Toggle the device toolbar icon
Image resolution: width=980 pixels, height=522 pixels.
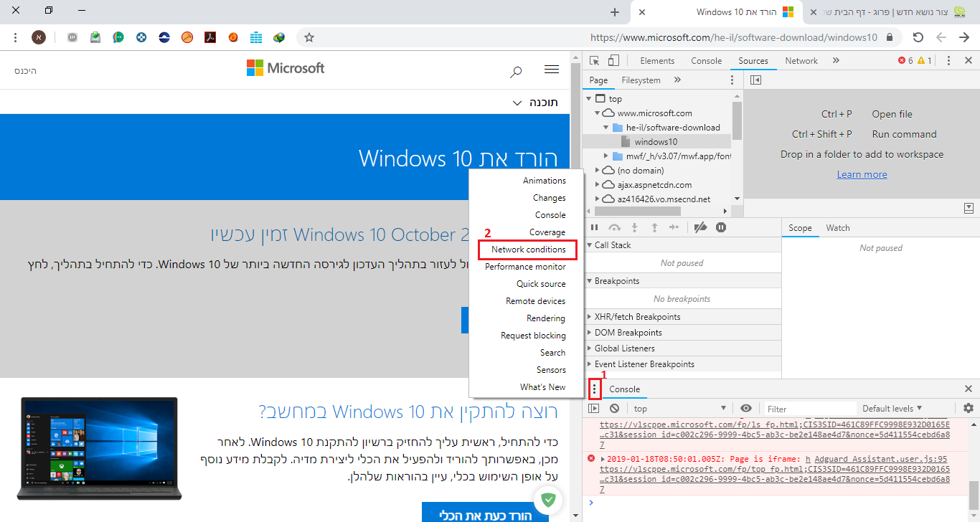613,61
